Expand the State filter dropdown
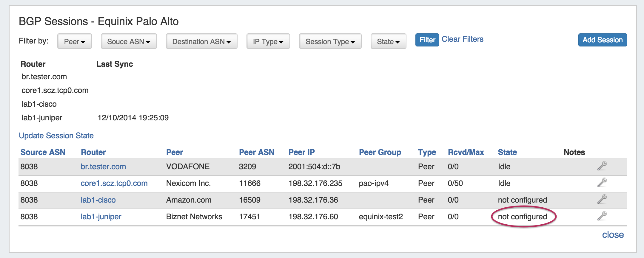This screenshot has height=258, width=644. point(388,41)
